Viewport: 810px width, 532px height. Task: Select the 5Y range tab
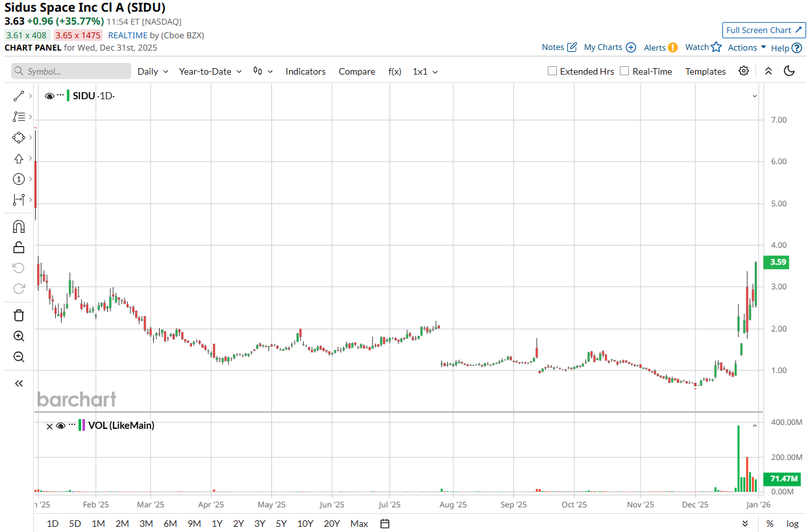click(x=281, y=524)
